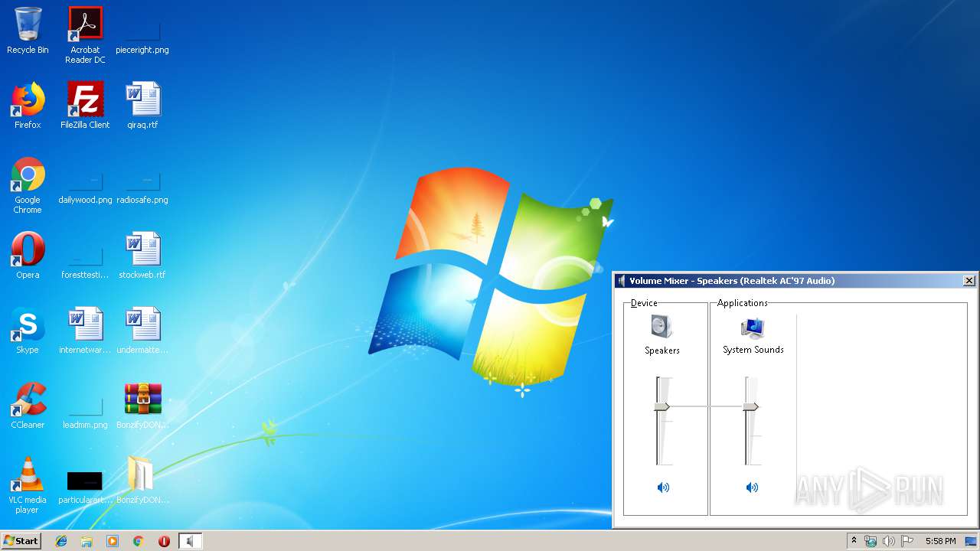980x551 pixels.
Task: Click Speakers label in Device group
Action: (662, 350)
